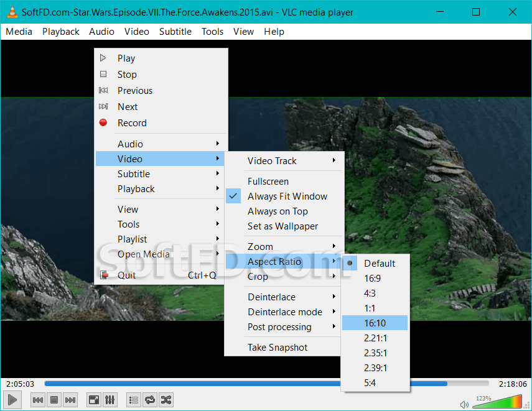Expand the View submenu in the context menu
The height and width of the screenshot is (411, 532).
(160, 209)
